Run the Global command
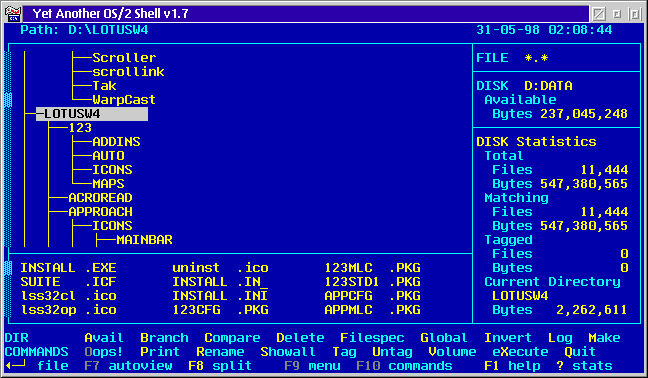This screenshot has height=378, width=648. click(x=444, y=338)
